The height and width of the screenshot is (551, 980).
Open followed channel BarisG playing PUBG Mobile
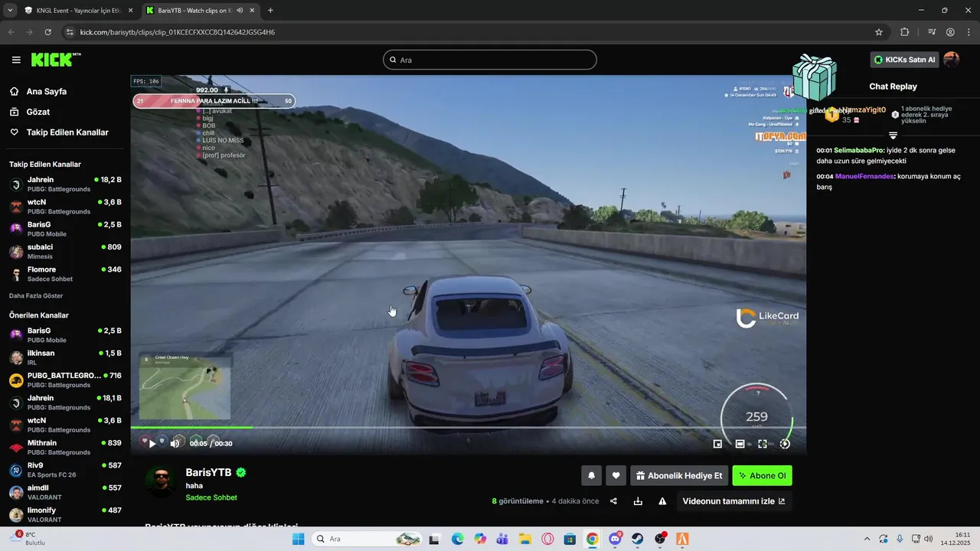[65, 229]
